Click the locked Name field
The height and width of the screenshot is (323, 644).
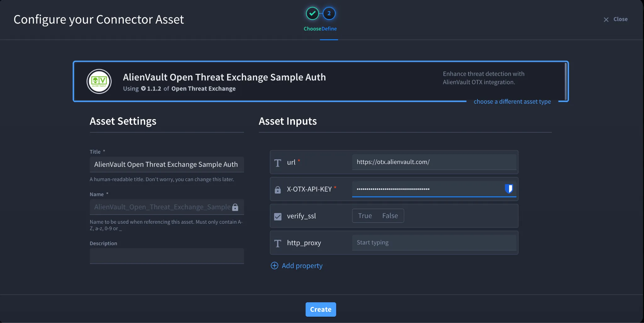click(x=167, y=207)
